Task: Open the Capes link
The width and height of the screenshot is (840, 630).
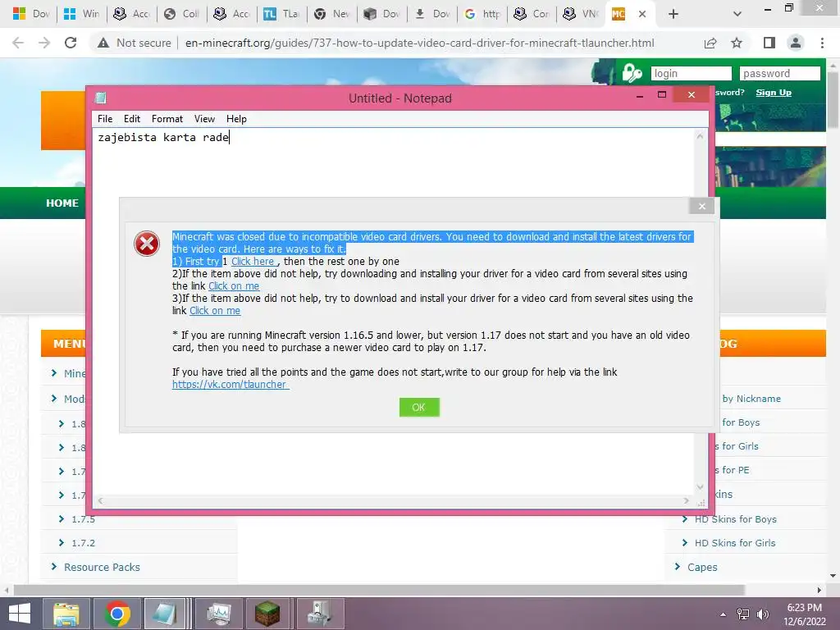Action: point(702,567)
